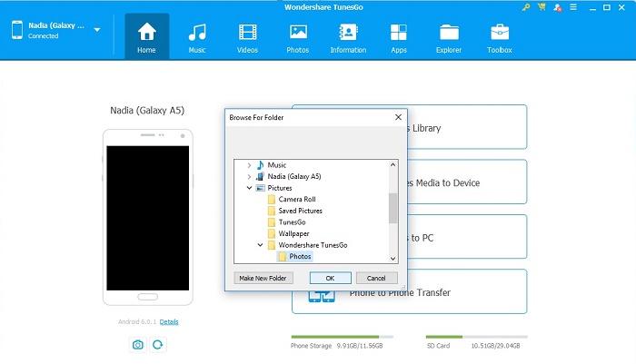Screen dimensions: 636x364
Task: Switch to the Videos tab
Action: 247,36
